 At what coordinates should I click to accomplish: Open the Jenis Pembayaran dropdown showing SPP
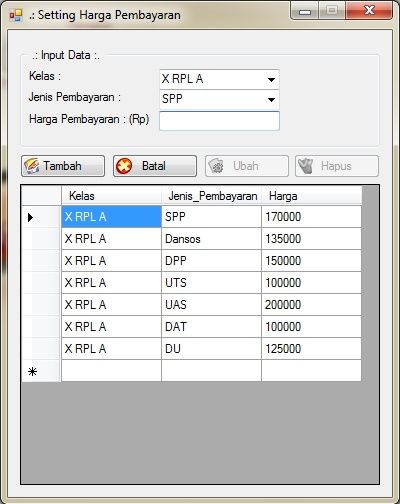pos(219,99)
